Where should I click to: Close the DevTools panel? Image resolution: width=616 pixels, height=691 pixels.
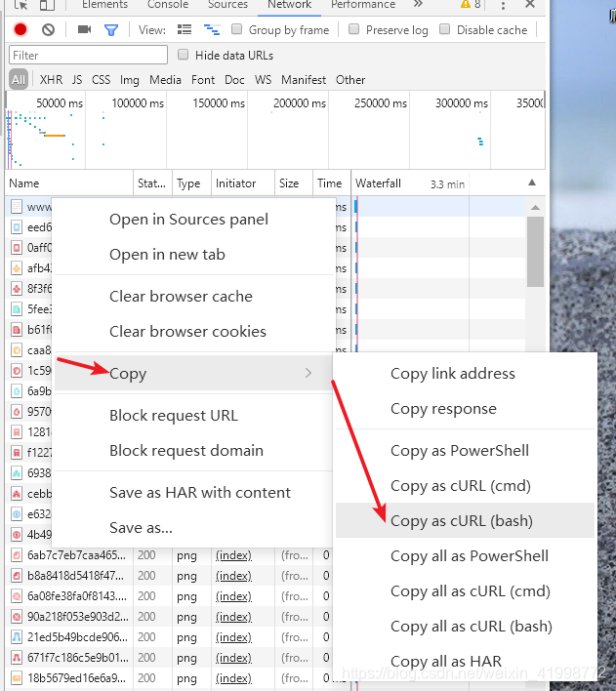(530, 5)
